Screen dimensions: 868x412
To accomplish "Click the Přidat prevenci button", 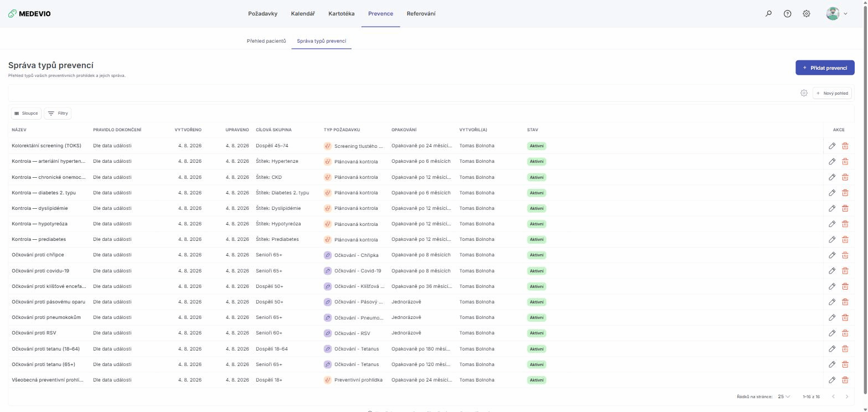I will [825, 68].
